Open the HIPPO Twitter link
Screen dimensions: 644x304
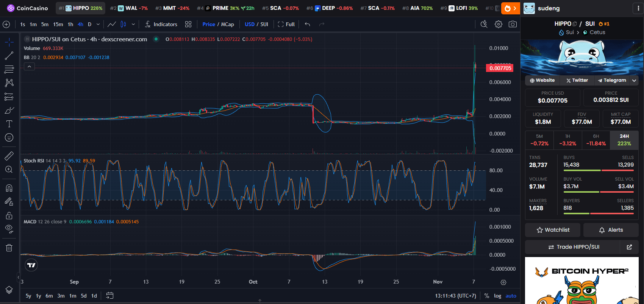[577, 80]
